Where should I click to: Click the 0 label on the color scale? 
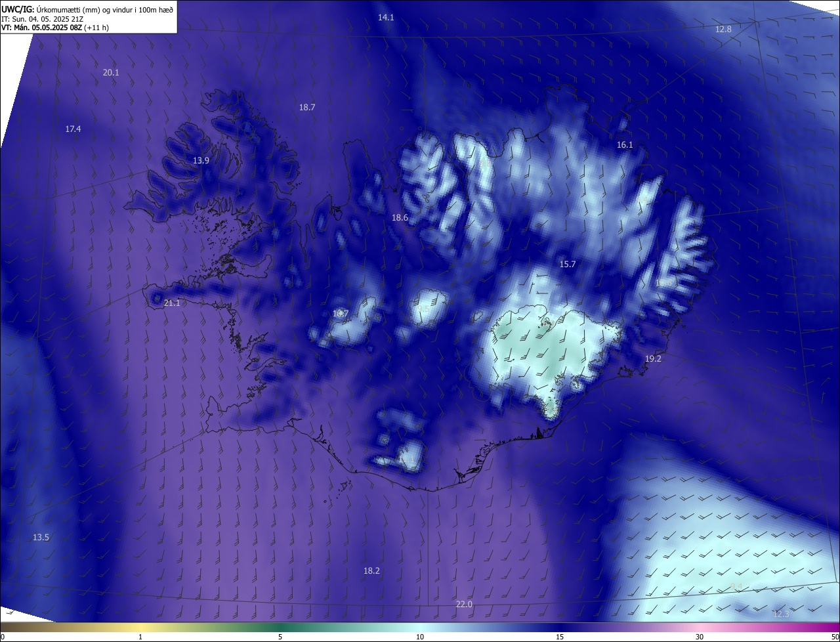[2, 637]
